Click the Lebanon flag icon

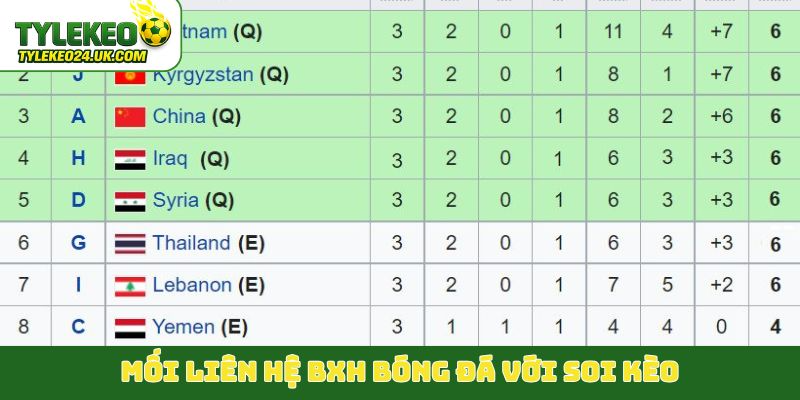[130, 286]
